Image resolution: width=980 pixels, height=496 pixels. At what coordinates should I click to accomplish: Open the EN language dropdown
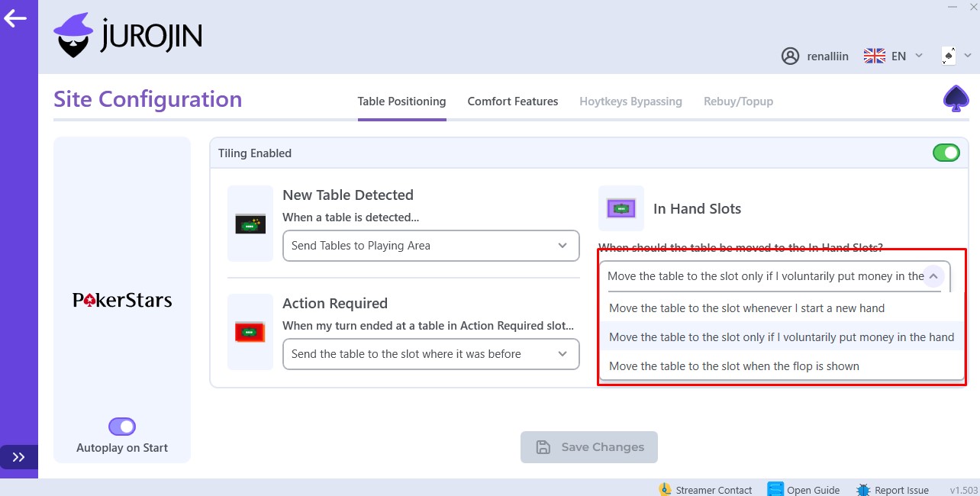coord(894,56)
